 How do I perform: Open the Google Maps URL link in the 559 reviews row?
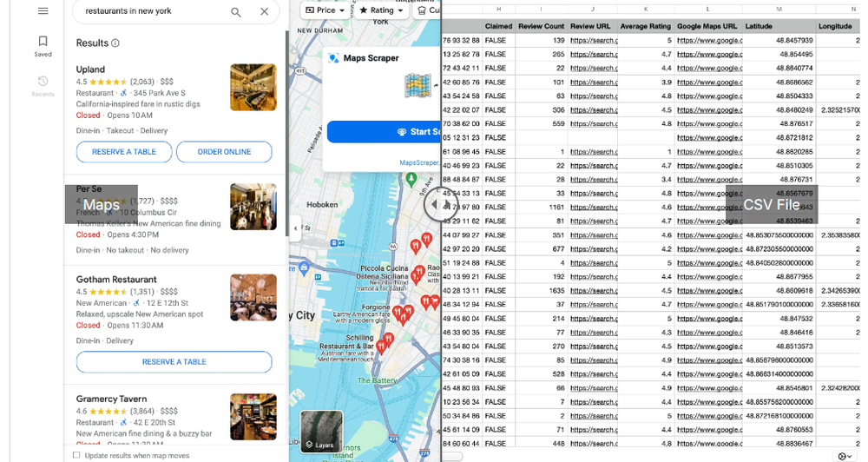tap(709, 124)
